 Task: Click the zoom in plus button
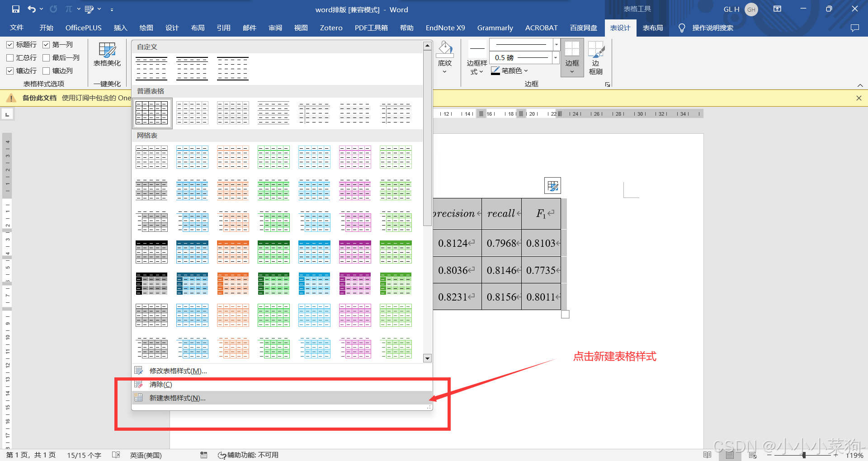coord(836,455)
